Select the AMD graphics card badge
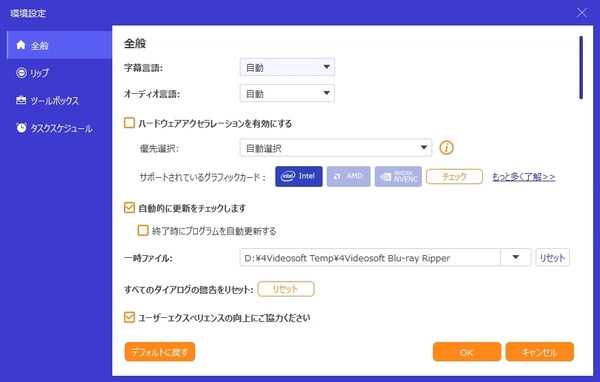This screenshot has width=600, height=382. click(x=349, y=176)
